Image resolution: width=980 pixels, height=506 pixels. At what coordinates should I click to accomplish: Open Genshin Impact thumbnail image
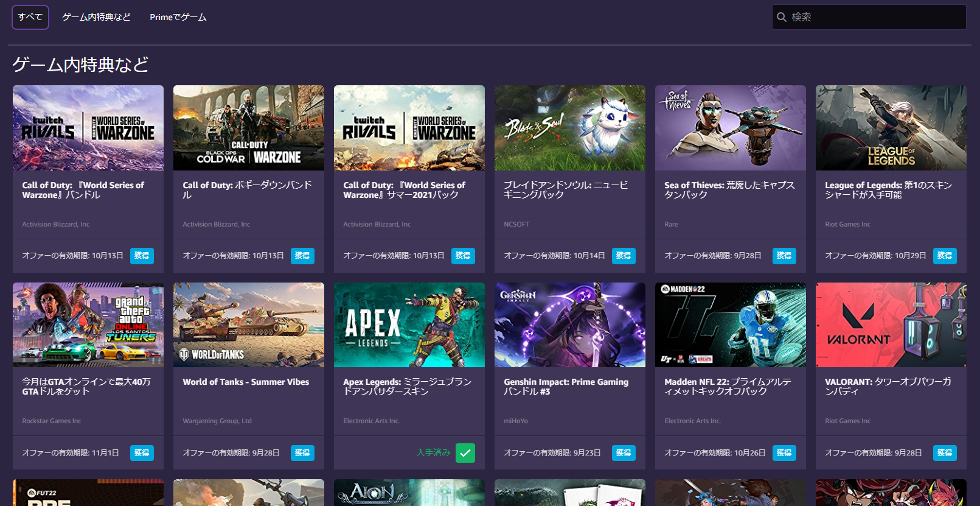coord(570,325)
